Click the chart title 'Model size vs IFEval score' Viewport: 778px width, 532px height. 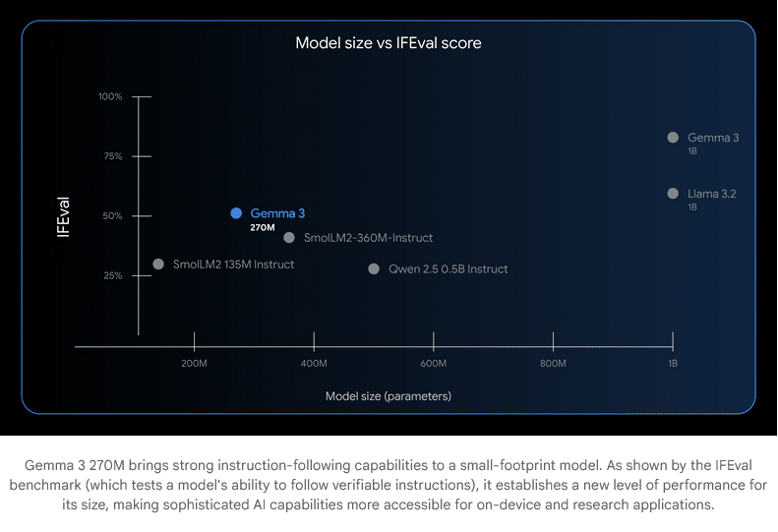pyautogui.click(x=389, y=43)
